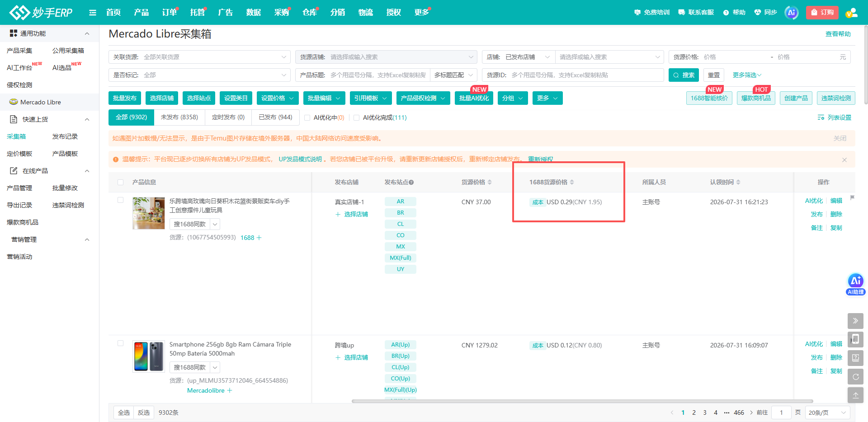
Task: Expand the 引用模板 dropdown button
Action: coord(371,98)
